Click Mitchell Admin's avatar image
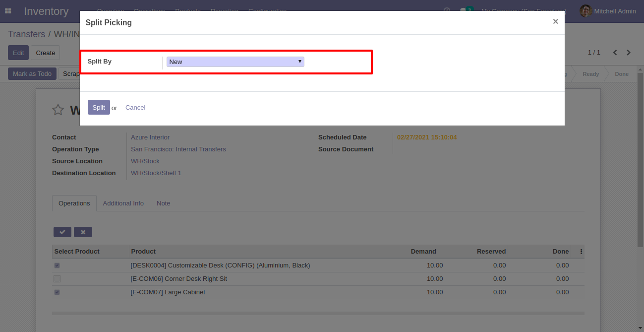Viewport: 644px width, 332px height. pos(586,11)
